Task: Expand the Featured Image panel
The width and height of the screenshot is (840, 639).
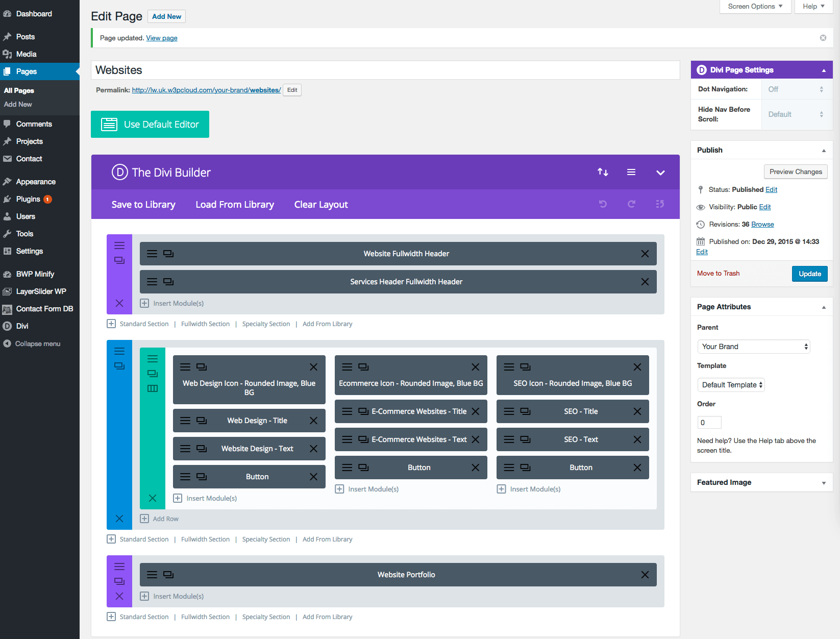Action: coord(823,483)
